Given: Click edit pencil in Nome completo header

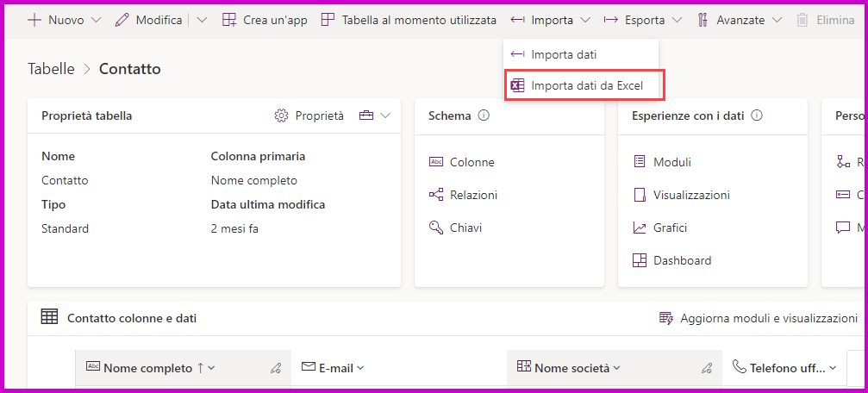Looking at the screenshot, I should [x=276, y=368].
